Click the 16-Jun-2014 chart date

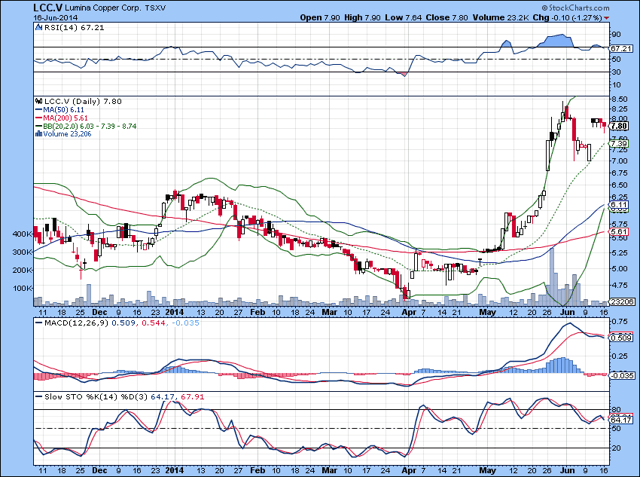(x=56, y=18)
